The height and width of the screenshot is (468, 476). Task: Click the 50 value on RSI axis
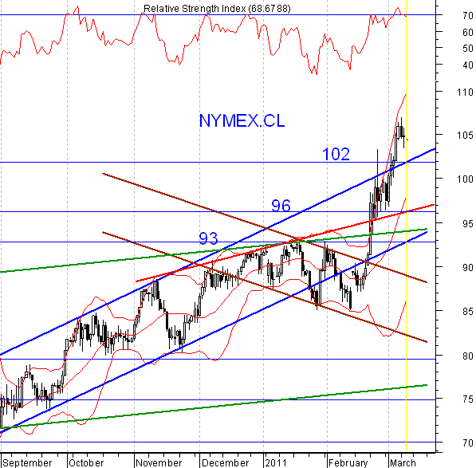468,49
